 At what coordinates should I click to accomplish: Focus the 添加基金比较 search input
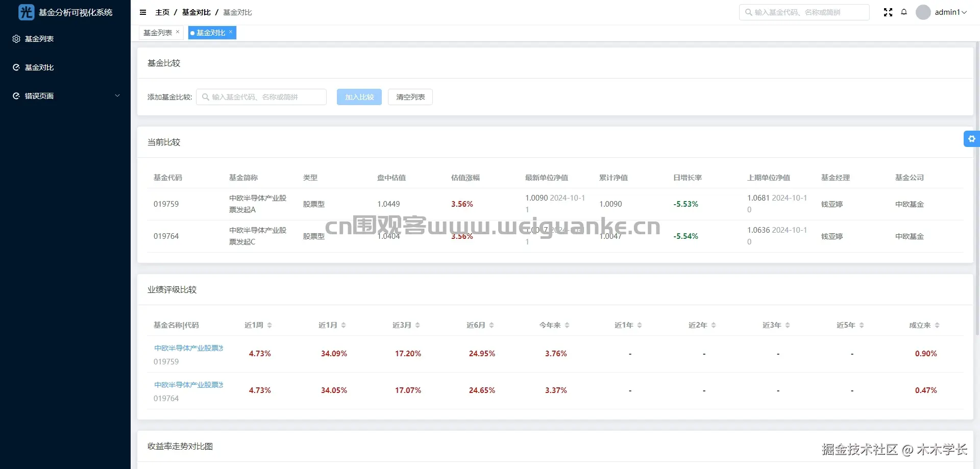(x=261, y=97)
